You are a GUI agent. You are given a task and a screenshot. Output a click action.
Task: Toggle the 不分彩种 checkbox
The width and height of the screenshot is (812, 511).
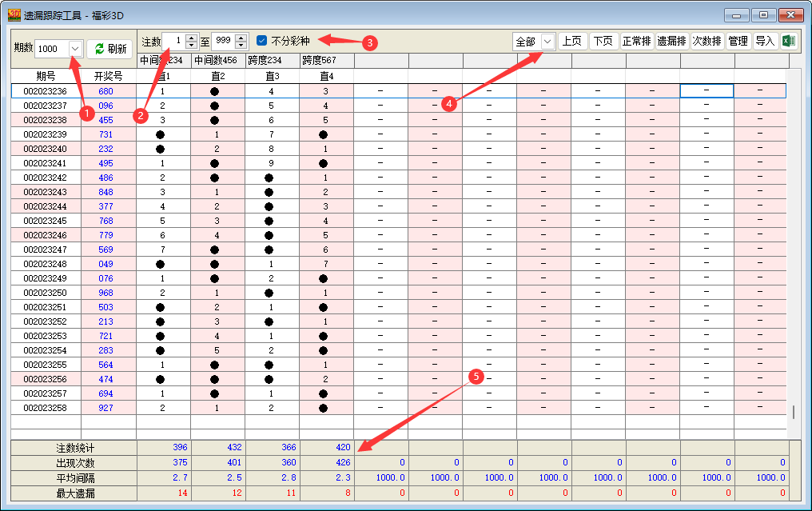point(262,40)
